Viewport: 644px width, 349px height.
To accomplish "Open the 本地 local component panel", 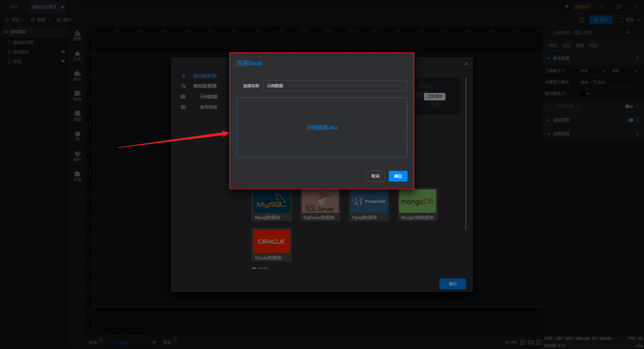I will (77, 177).
